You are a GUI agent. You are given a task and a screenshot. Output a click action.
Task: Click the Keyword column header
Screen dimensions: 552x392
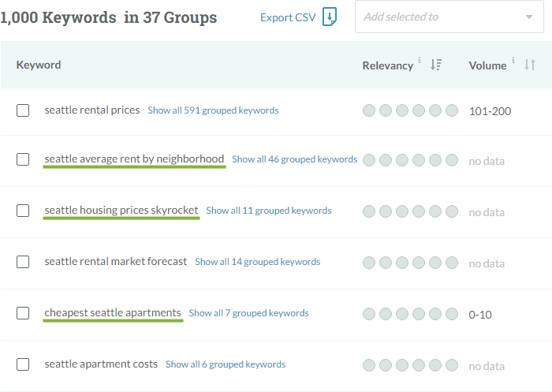pos(39,65)
